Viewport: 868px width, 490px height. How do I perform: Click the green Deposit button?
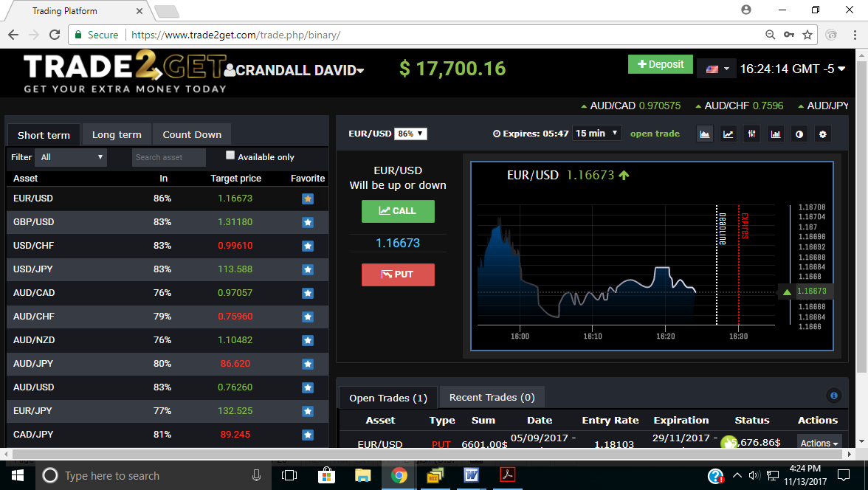661,64
